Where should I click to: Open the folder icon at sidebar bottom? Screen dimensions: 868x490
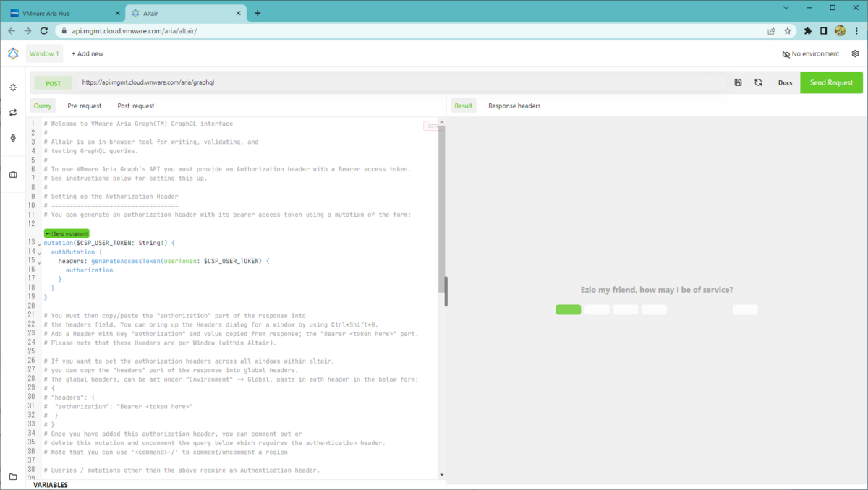click(13, 476)
